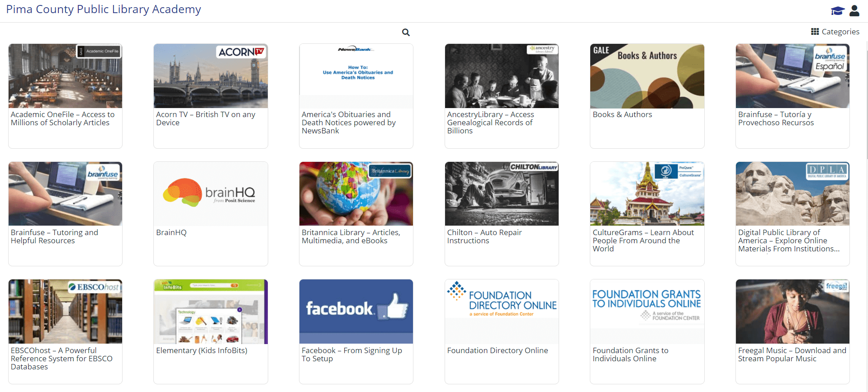Open Academic OneFile card thumbnail
This screenshot has width=868, height=392.
click(x=65, y=76)
